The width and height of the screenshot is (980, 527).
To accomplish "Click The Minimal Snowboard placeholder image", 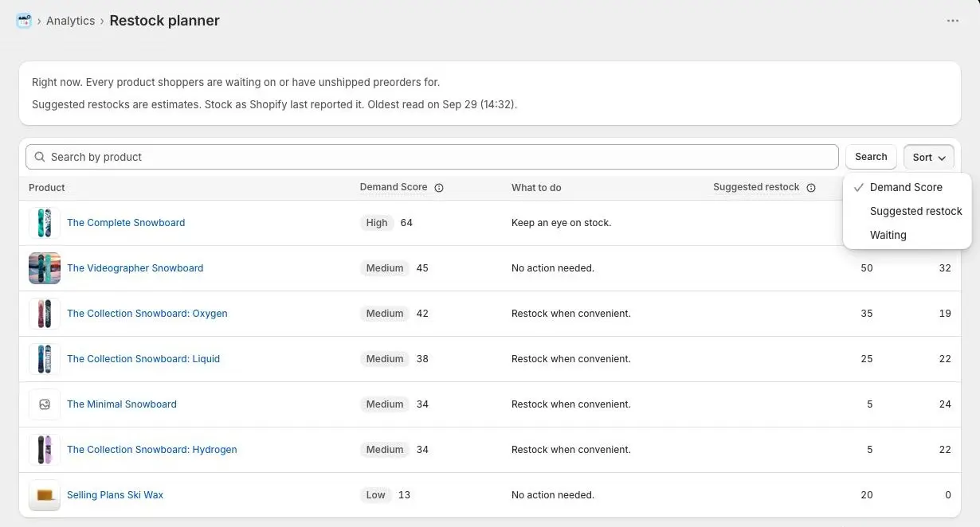I will point(45,404).
